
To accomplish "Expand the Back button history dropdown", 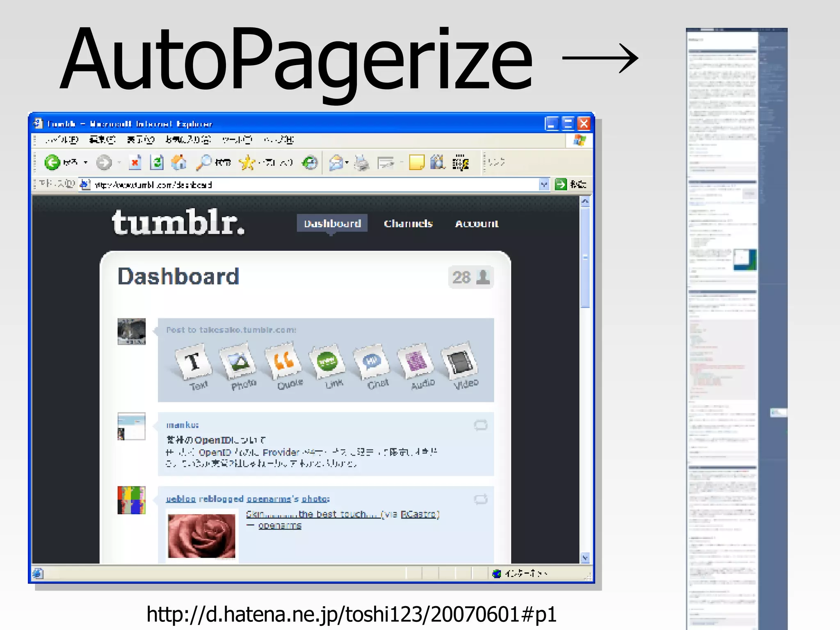I will [86, 163].
